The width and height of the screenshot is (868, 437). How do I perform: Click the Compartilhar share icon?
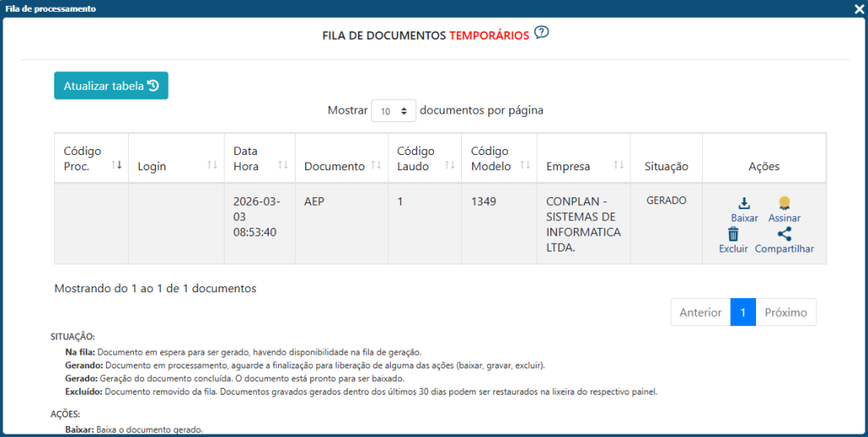(x=784, y=234)
